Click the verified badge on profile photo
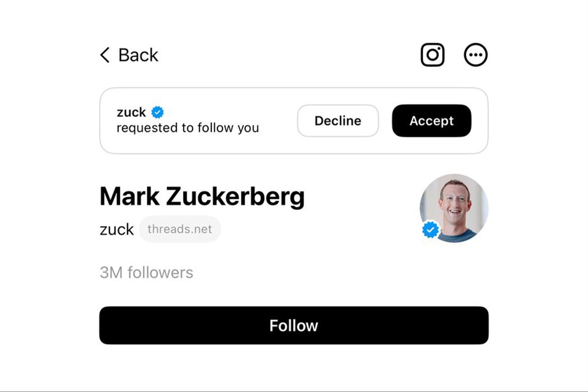This screenshot has height=392, width=588. click(430, 230)
